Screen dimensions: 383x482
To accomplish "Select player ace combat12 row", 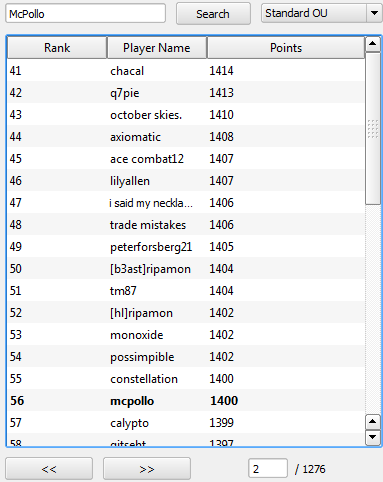I will (186, 159).
